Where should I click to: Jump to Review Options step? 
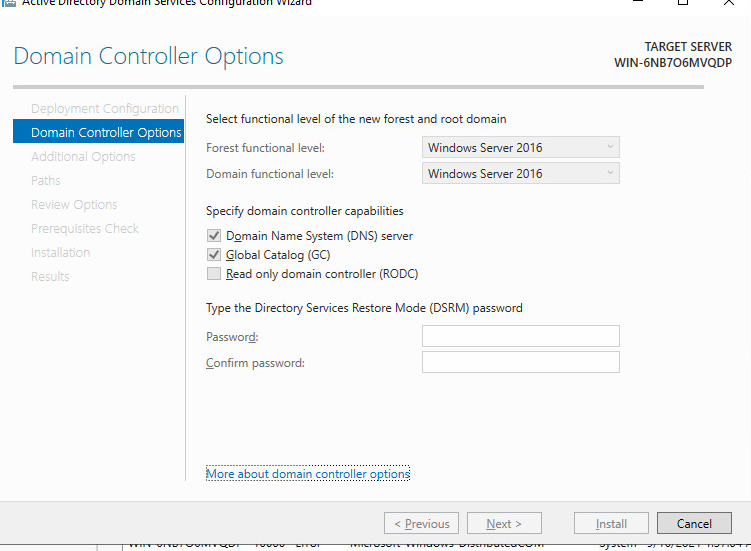click(x=74, y=205)
